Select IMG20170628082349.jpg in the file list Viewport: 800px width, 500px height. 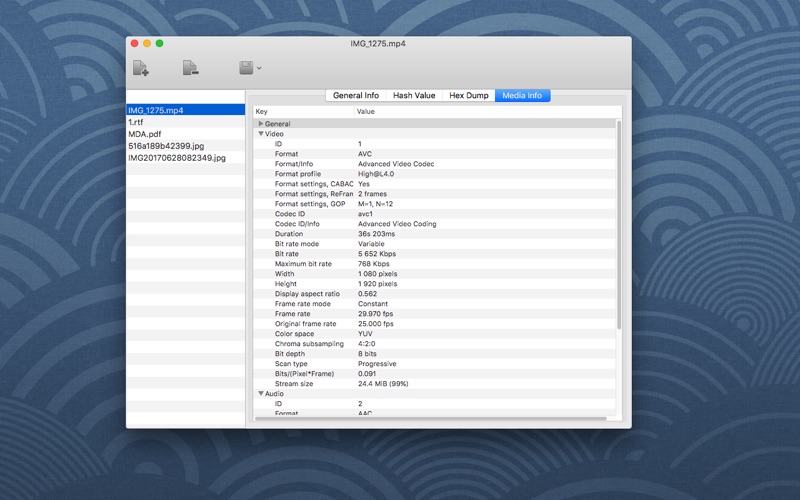click(x=185, y=158)
